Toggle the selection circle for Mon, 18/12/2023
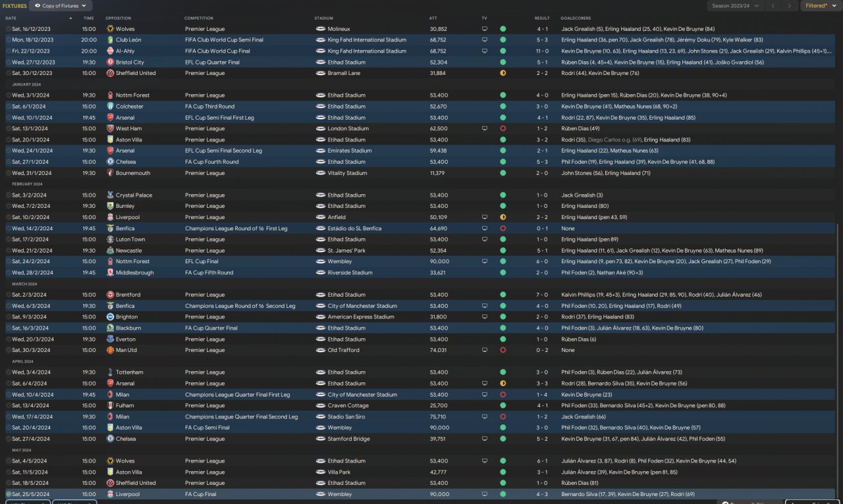The image size is (843, 504). click(x=8, y=40)
